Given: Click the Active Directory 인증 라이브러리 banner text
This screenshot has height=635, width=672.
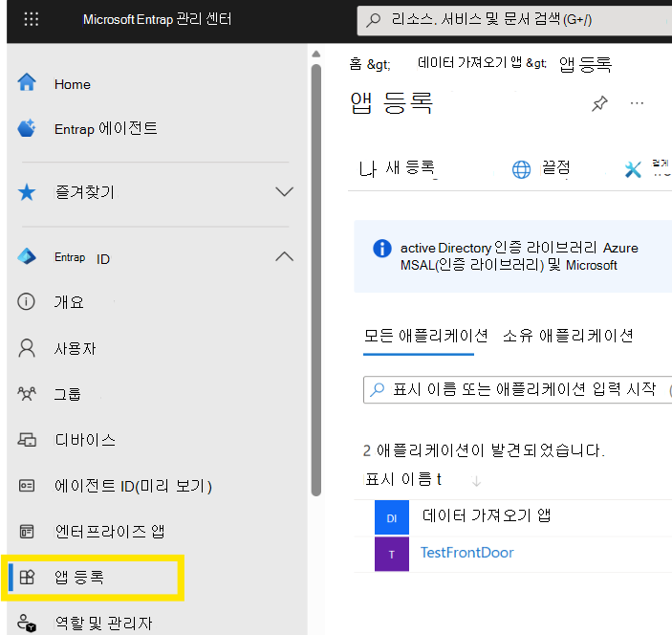Looking at the screenshot, I should tap(519, 256).
